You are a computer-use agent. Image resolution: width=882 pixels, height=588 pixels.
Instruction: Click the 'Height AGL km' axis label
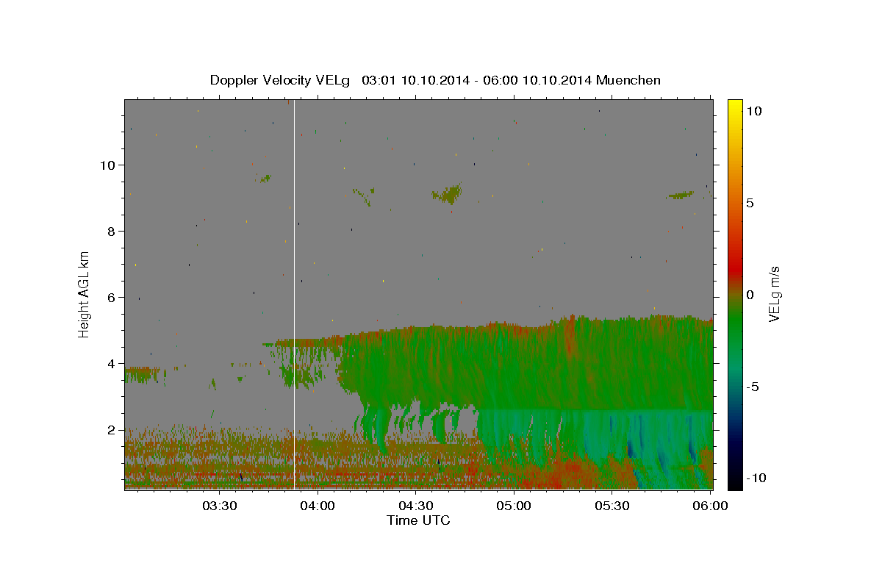click(x=85, y=294)
